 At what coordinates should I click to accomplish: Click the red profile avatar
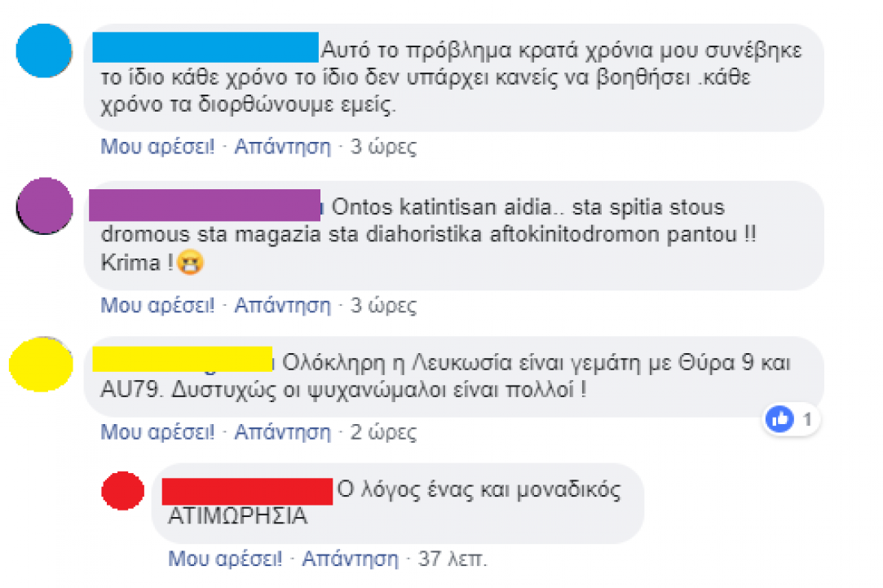point(123,491)
